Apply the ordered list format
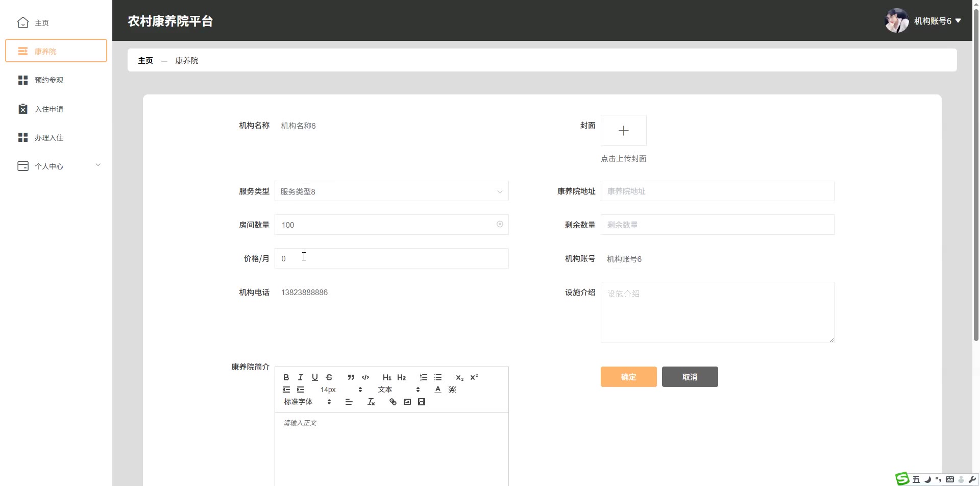980x486 pixels. tap(424, 377)
